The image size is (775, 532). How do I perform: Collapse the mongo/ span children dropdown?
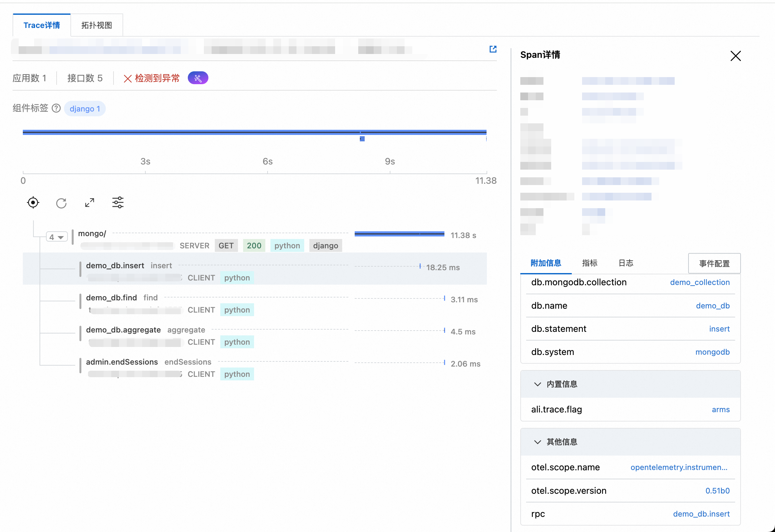click(57, 237)
